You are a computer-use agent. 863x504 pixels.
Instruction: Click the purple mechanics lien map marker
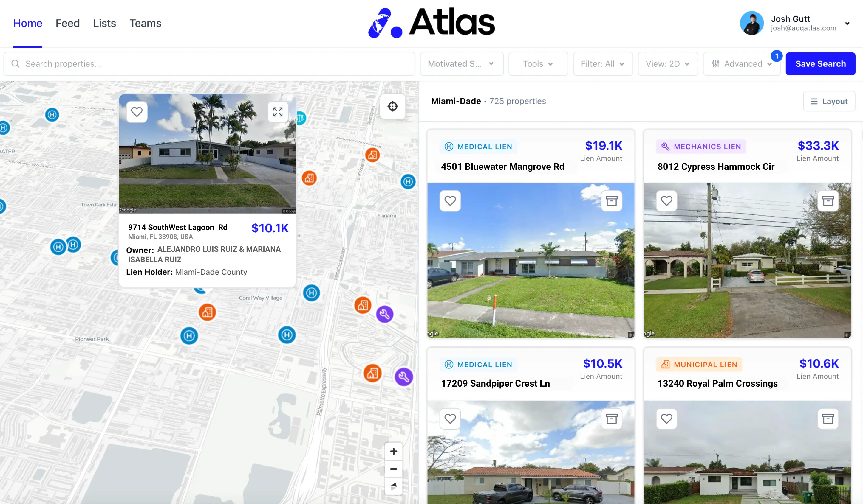point(385,314)
